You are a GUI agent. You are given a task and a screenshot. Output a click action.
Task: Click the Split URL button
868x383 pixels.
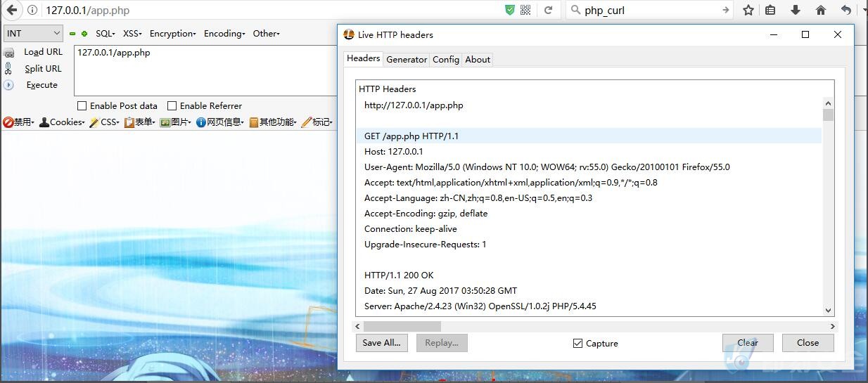[43, 69]
